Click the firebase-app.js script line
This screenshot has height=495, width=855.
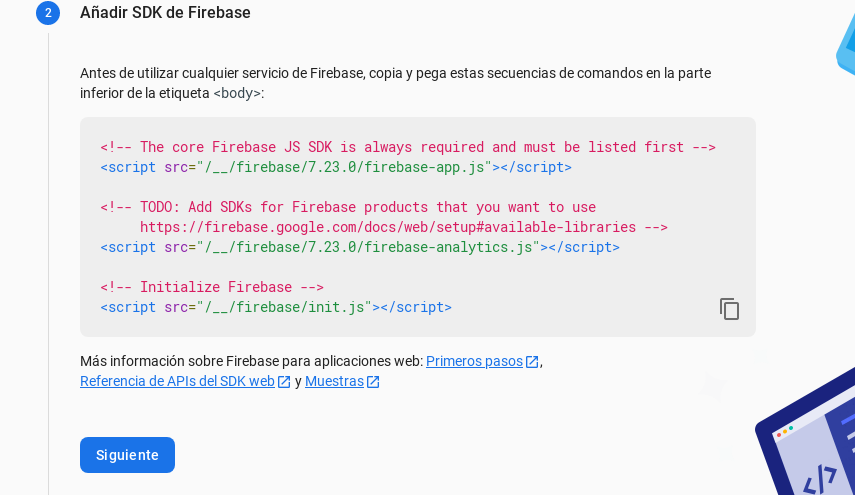tap(336, 167)
